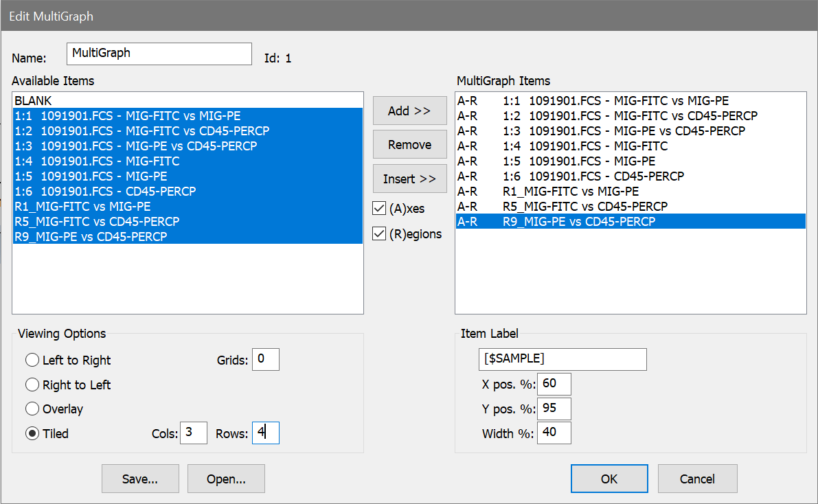The height and width of the screenshot is (504, 818).
Task: Select A-R 1:3 MIG-PE vs CD45-PERCP in MultiGraph Items
Action: (630, 131)
